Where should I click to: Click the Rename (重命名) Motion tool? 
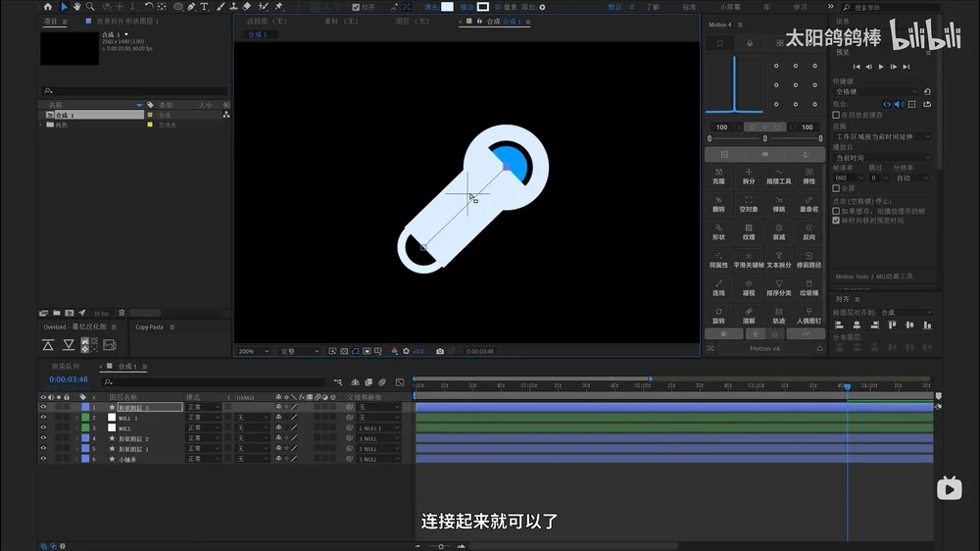(808, 205)
